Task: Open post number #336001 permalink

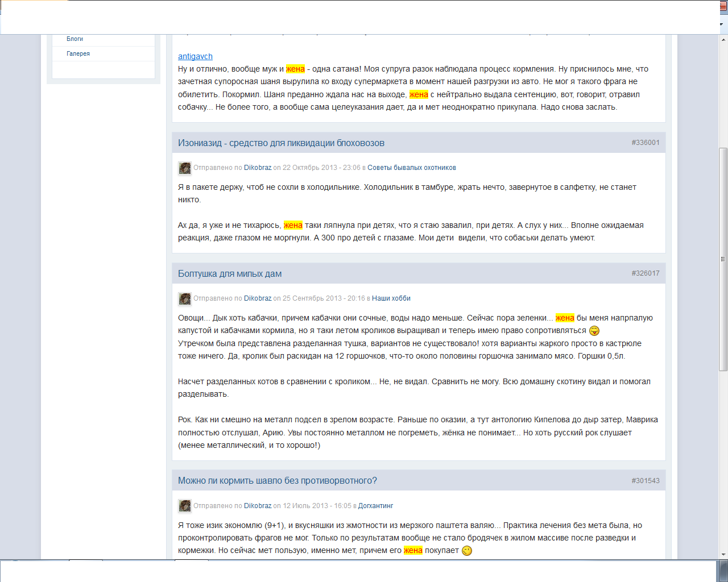Action: click(646, 143)
